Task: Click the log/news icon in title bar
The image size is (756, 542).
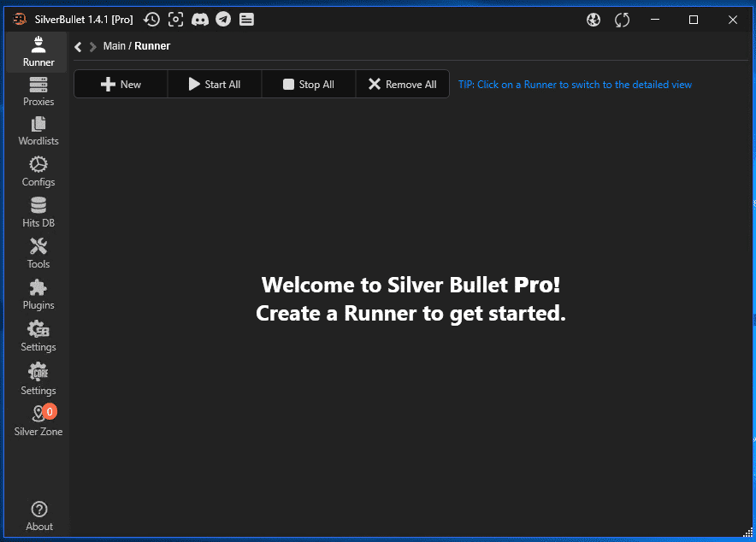Action: (246, 20)
